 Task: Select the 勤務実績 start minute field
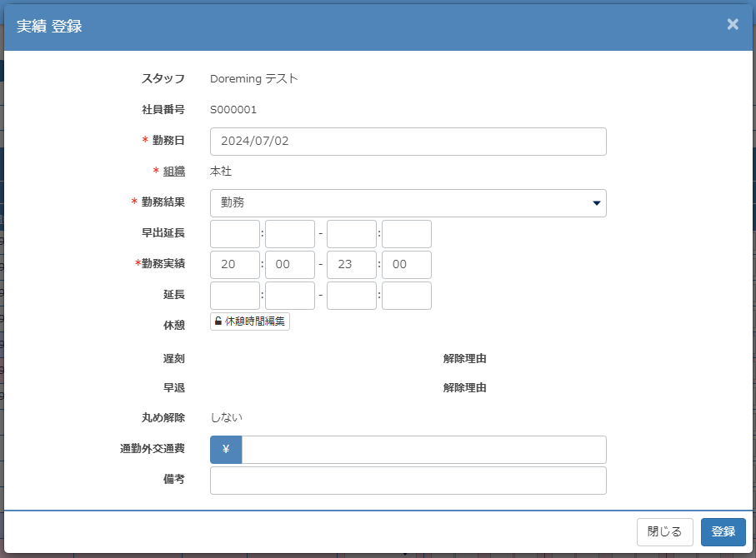pos(289,265)
